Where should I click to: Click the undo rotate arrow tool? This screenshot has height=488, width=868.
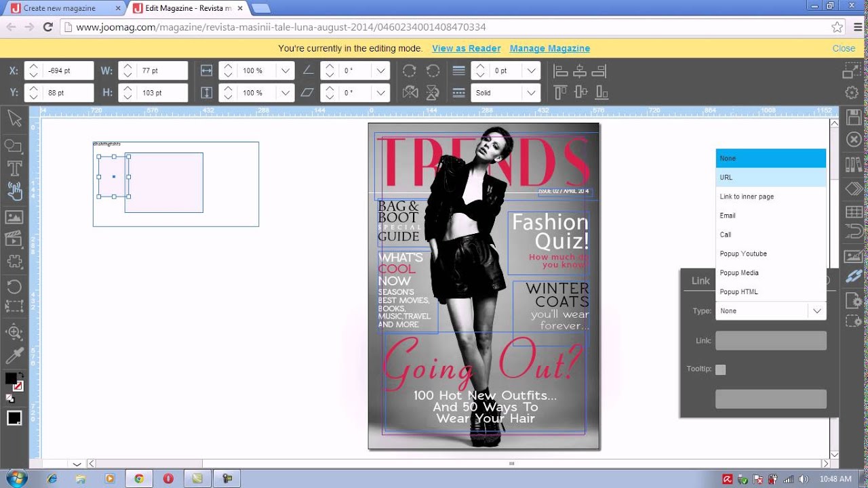point(14,286)
